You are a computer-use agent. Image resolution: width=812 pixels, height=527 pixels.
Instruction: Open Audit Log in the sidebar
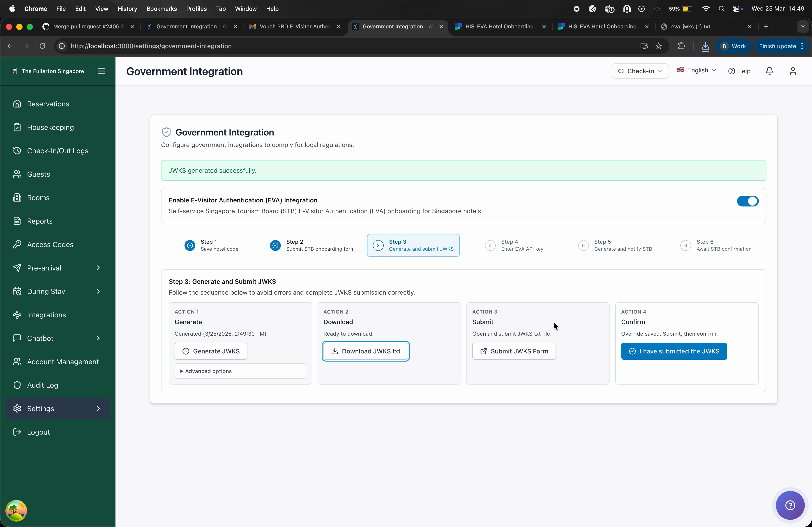click(x=42, y=385)
